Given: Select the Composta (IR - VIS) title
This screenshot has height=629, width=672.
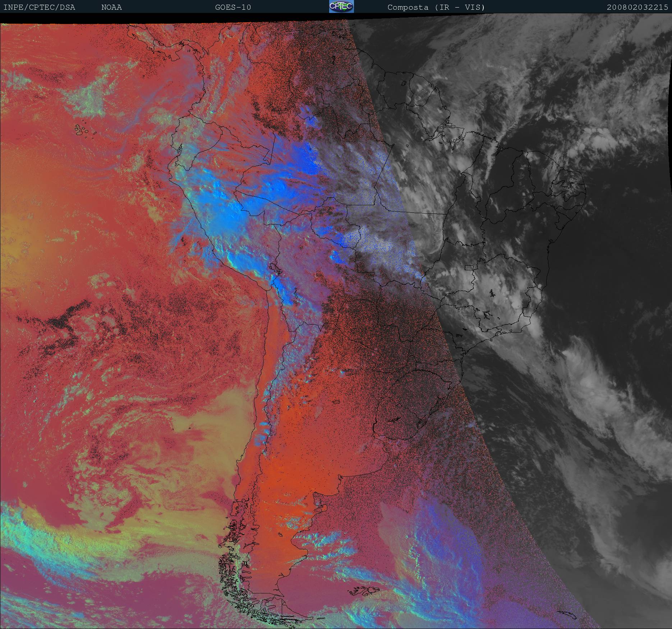Looking at the screenshot, I should [x=436, y=8].
